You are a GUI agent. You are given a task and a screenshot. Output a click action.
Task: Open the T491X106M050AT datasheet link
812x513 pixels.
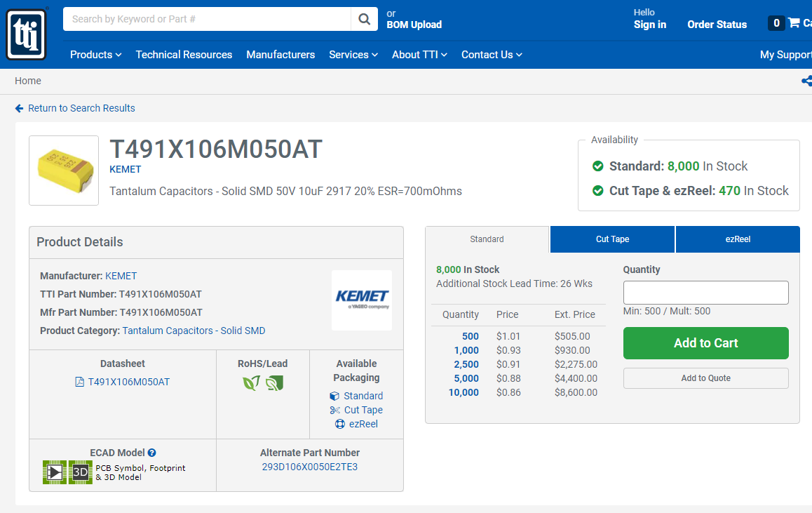(129, 382)
